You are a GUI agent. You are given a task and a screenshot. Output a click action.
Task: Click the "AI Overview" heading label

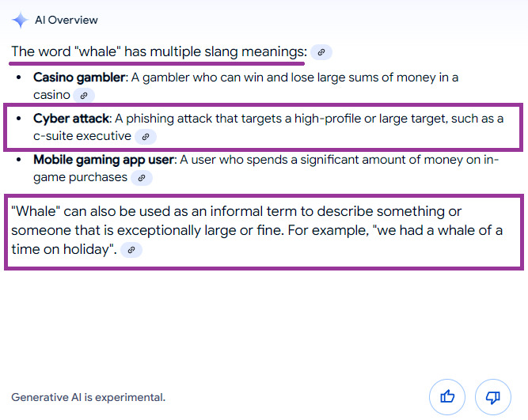click(66, 20)
